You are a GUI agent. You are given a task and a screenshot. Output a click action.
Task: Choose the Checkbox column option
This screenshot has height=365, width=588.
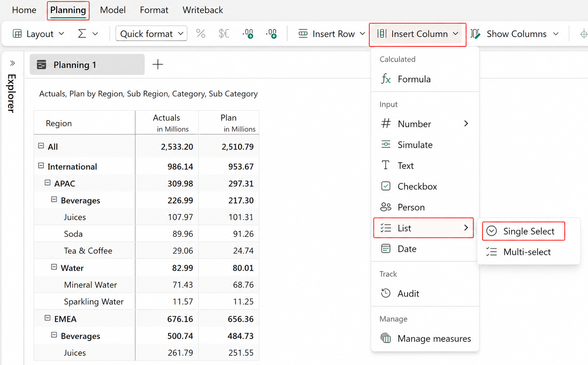(425, 187)
